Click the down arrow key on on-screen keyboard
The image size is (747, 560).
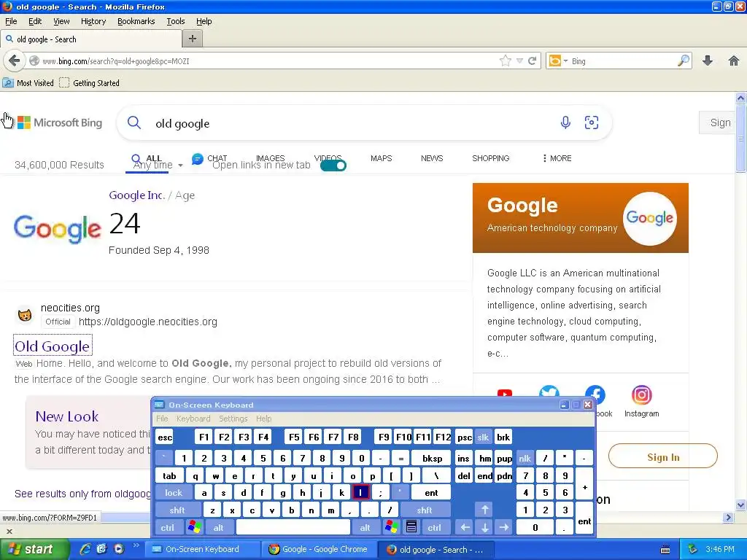484,527
